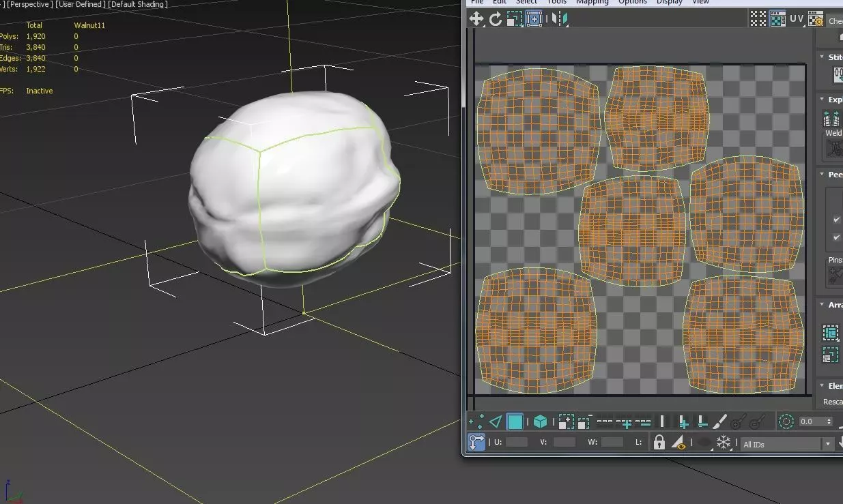Click the enlarge brush size icon
The height and width of the screenshot is (504, 843).
pyautogui.click(x=739, y=422)
